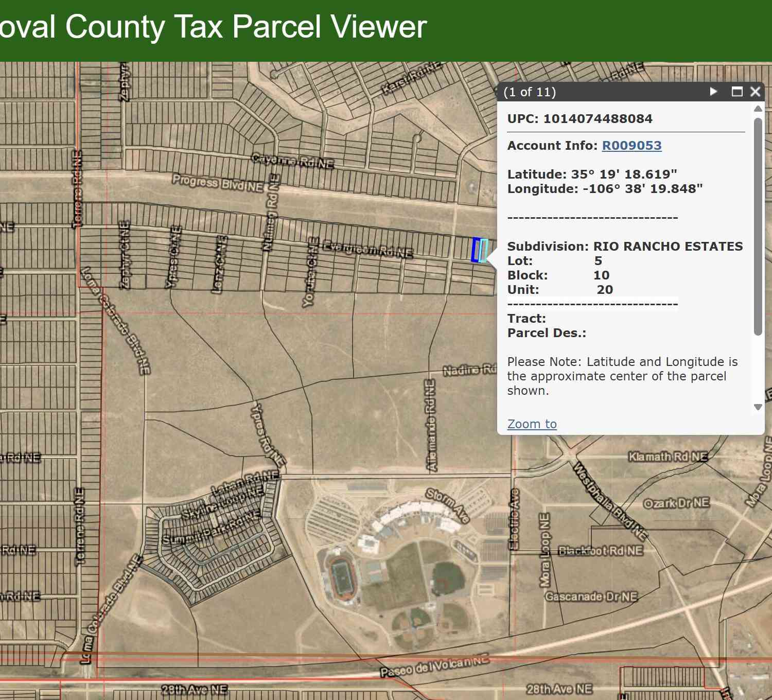The width and height of the screenshot is (772, 700).
Task: Click Karst Rd NE map label
Action: [412, 78]
